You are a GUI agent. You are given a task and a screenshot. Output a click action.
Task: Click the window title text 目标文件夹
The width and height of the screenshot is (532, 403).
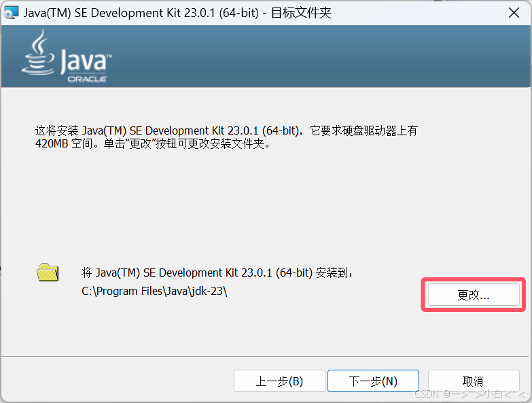301,13
